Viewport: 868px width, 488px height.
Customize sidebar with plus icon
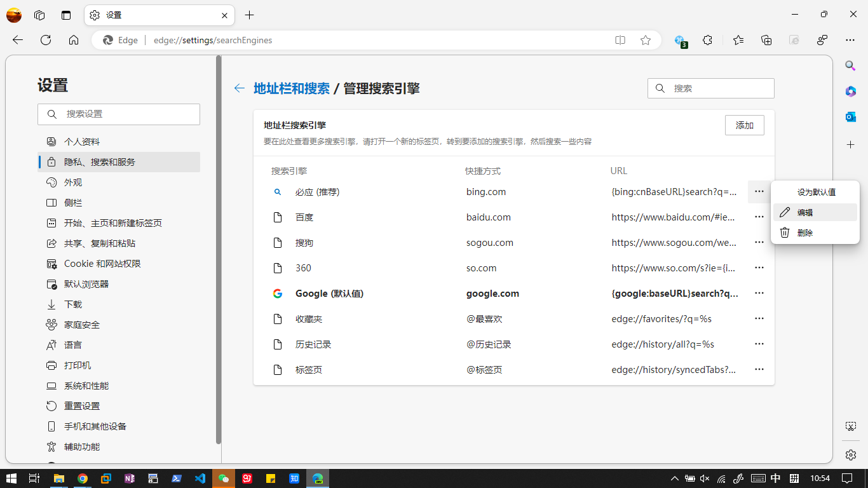850,145
